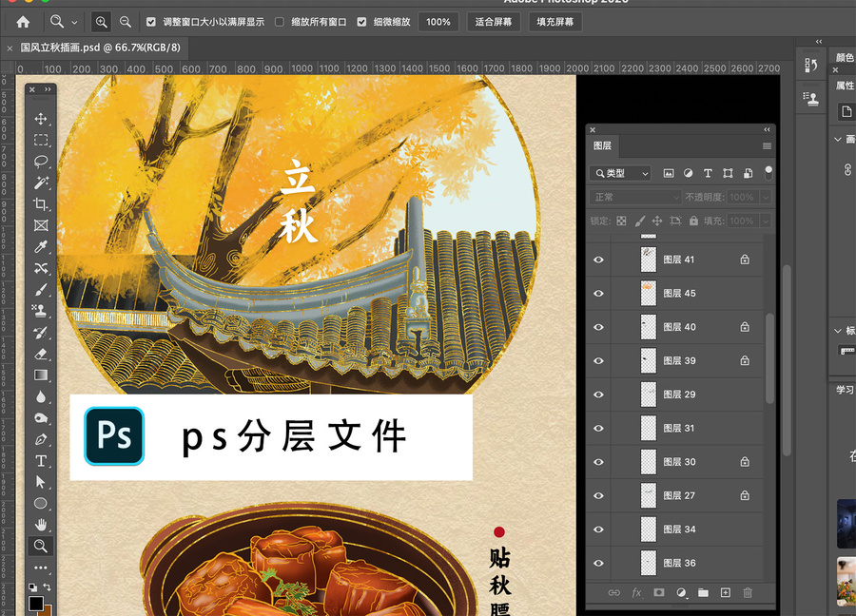Select the Move tool
Screen dimensions: 856x616
pos(41,119)
